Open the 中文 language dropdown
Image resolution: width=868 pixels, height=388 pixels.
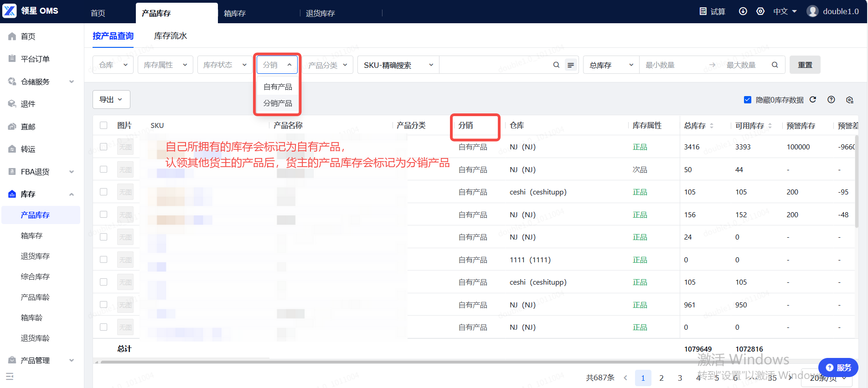click(x=785, y=11)
